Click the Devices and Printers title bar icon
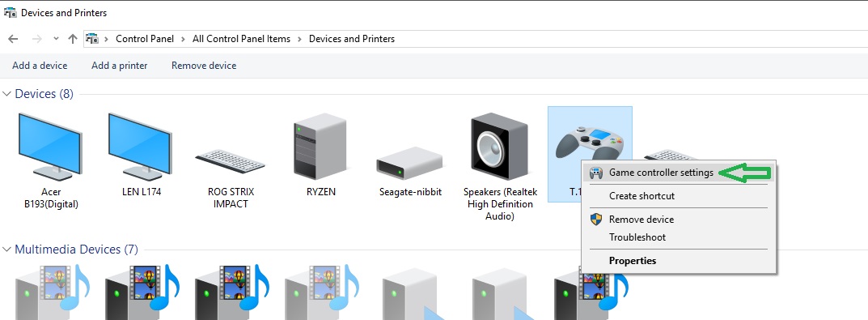 pyautogui.click(x=10, y=12)
